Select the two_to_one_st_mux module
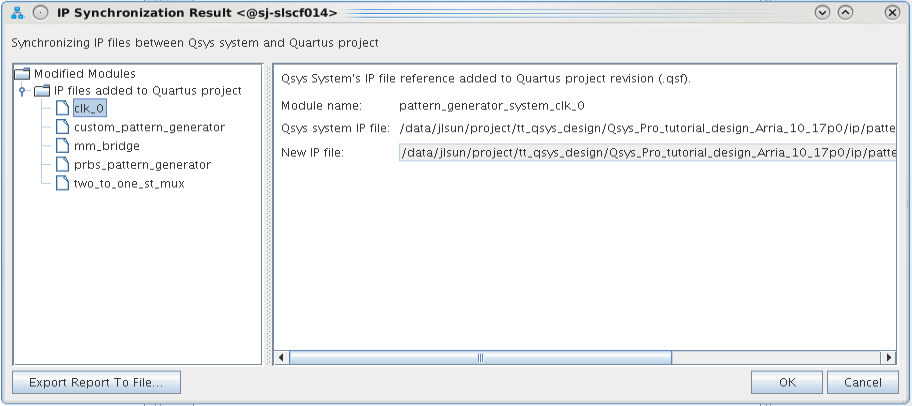 (x=129, y=183)
